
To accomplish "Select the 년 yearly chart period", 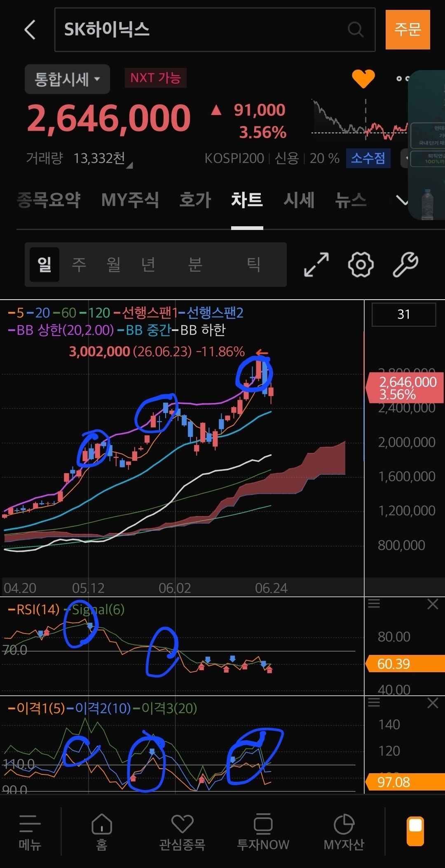I will point(148,265).
